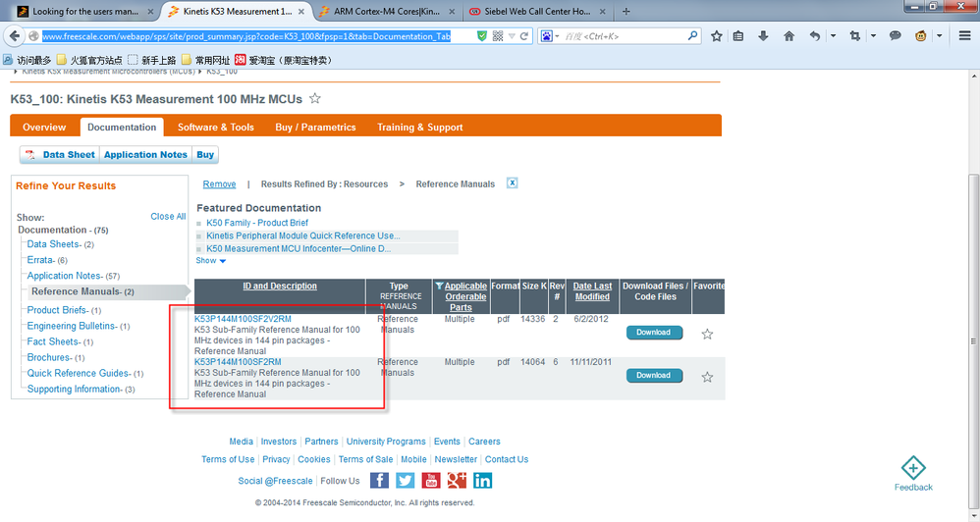Image resolution: width=980 pixels, height=522 pixels.
Task: Click the crop screenshot tool icon
Action: (855, 36)
